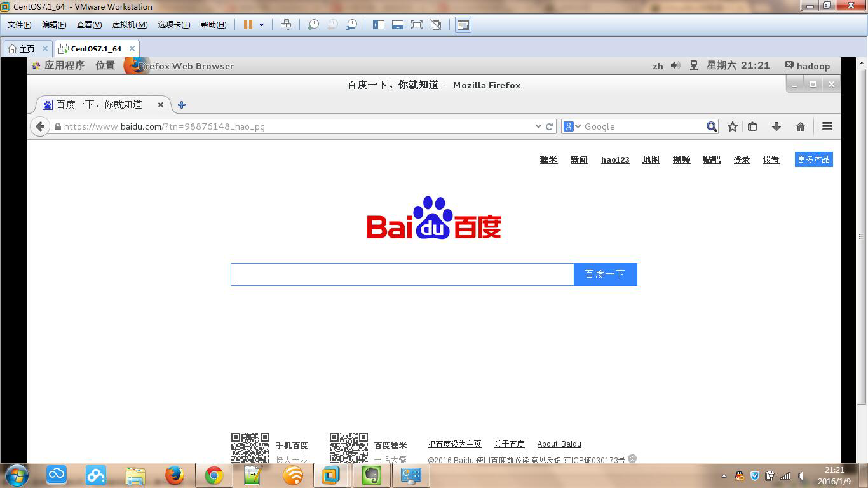
Task: Click the send Ctrl+Alt+Del toolbar icon
Action: [x=286, y=25]
